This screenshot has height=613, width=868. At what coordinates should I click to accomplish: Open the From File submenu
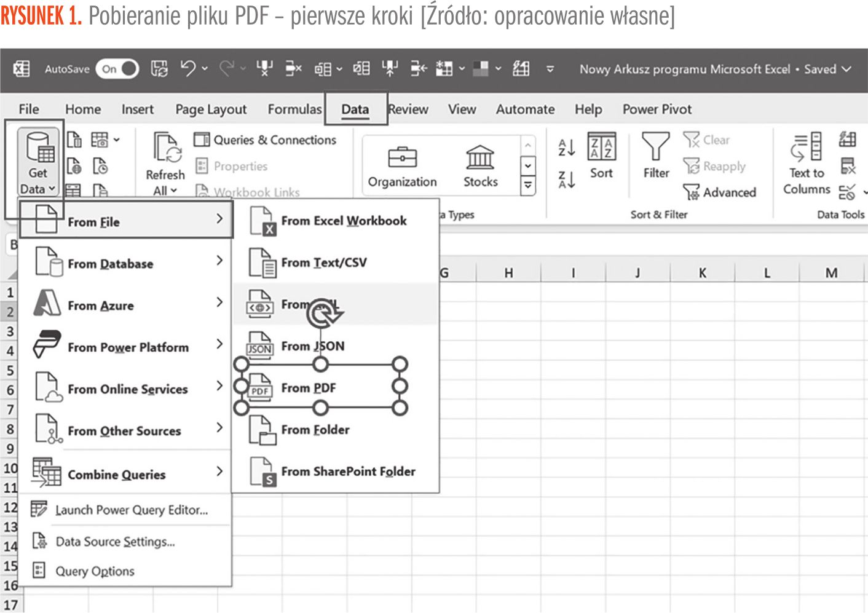(x=127, y=220)
